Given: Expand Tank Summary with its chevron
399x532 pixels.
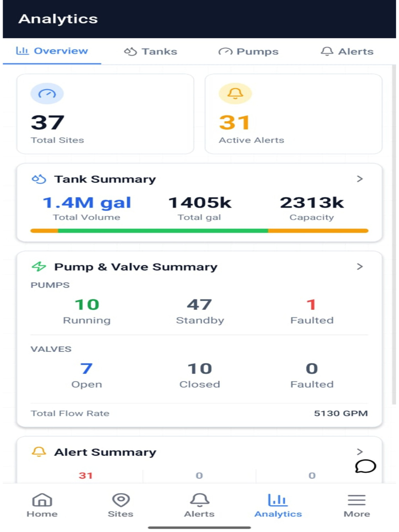Looking at the screenshot, I should (360, 179).
